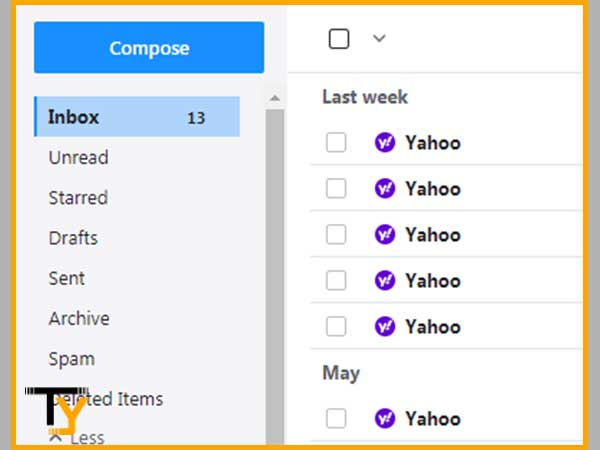This screenshot has height=450, width=600.
Task: Open the Spam folder
Action: click(x=72, y=359)
